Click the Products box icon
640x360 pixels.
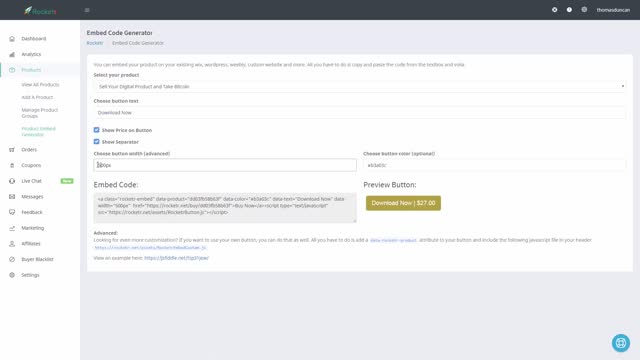[x=12, y=70]
